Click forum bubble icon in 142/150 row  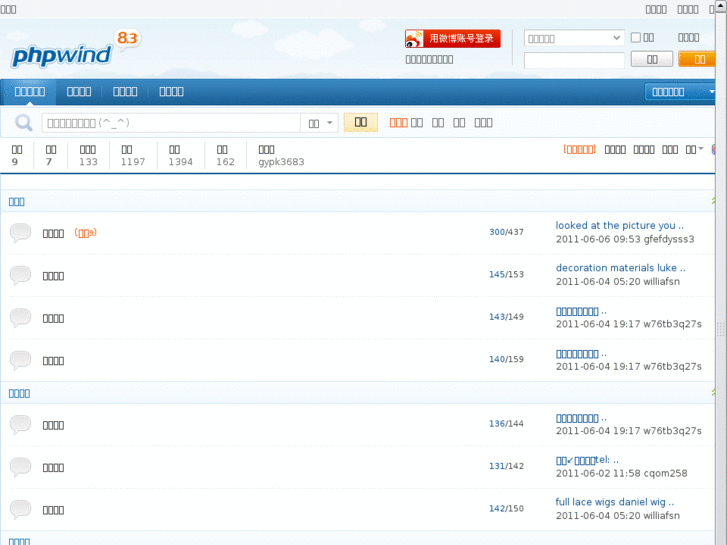tap(20, 509)
